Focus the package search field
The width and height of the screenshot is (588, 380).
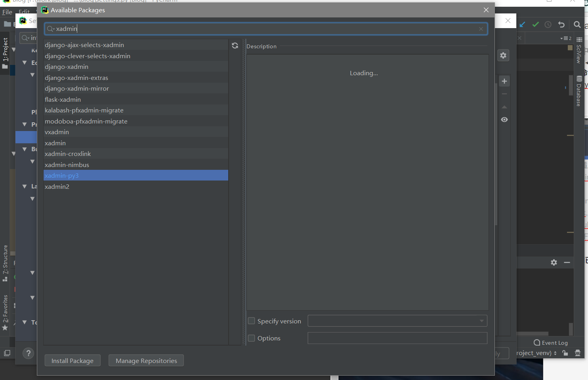click(265, 29)
